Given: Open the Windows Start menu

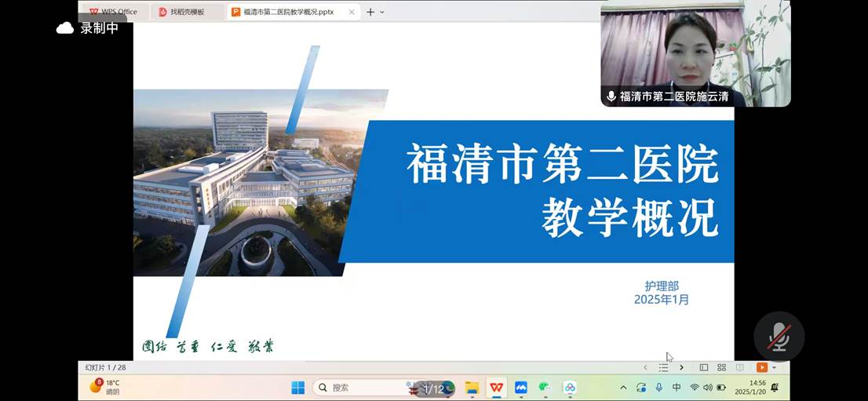Looking at the screenshot, I should pos(298,388).
